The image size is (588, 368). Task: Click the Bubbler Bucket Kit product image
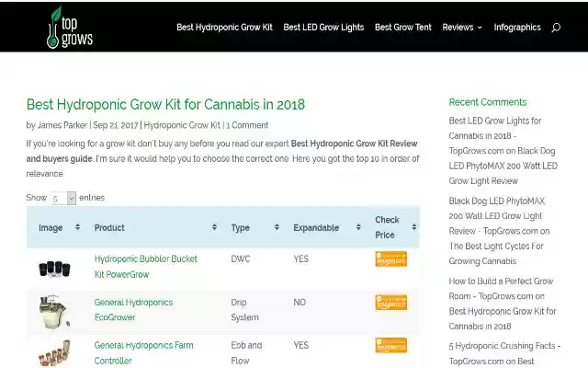pos(54,268)
